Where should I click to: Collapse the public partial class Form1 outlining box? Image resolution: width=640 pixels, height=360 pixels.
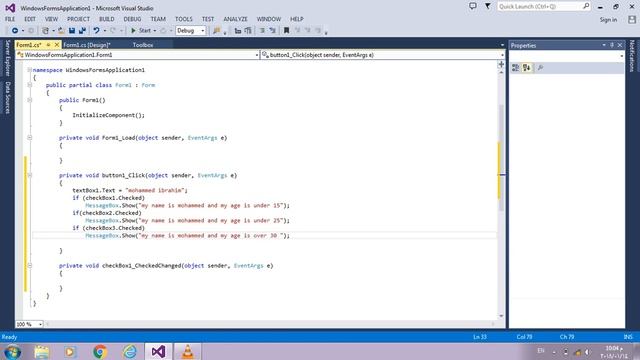[x=29, y=85]
